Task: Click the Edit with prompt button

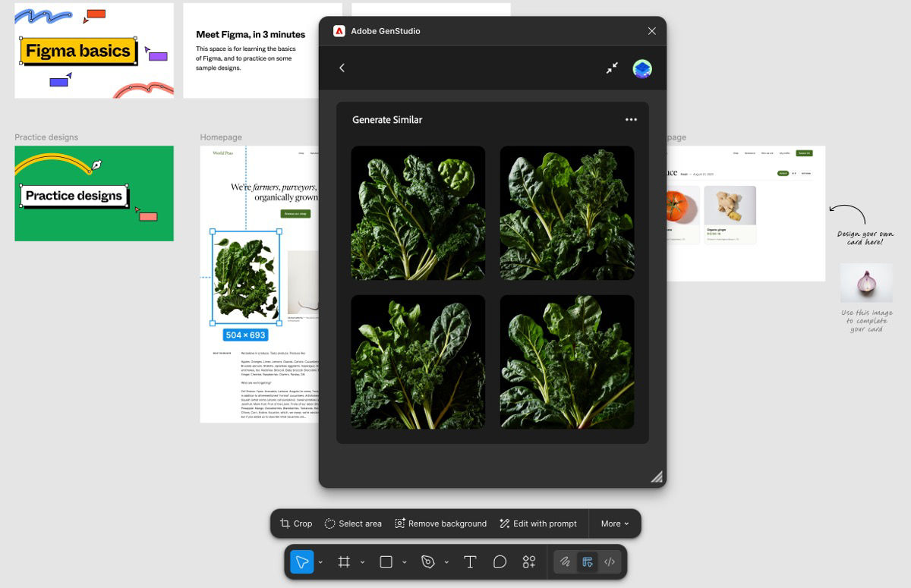Action: pos(538,523)
